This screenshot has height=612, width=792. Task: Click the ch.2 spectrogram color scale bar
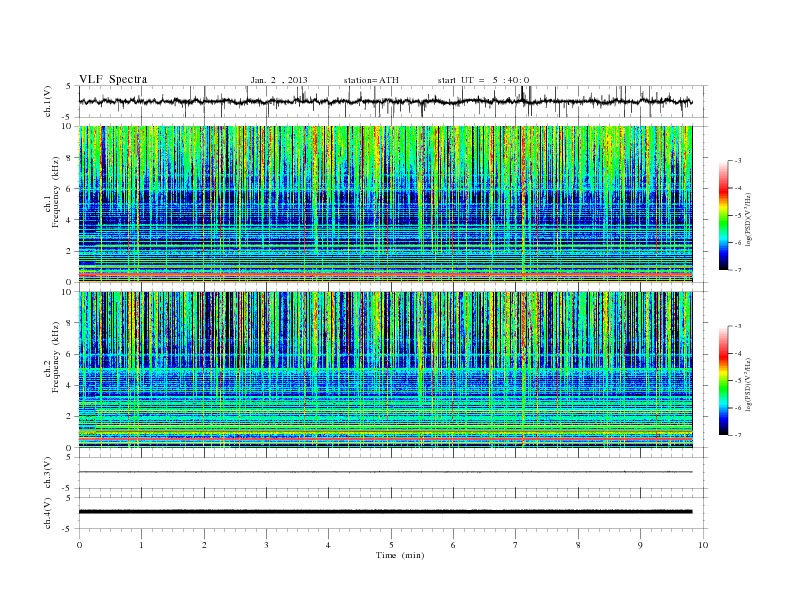[723, 380]
